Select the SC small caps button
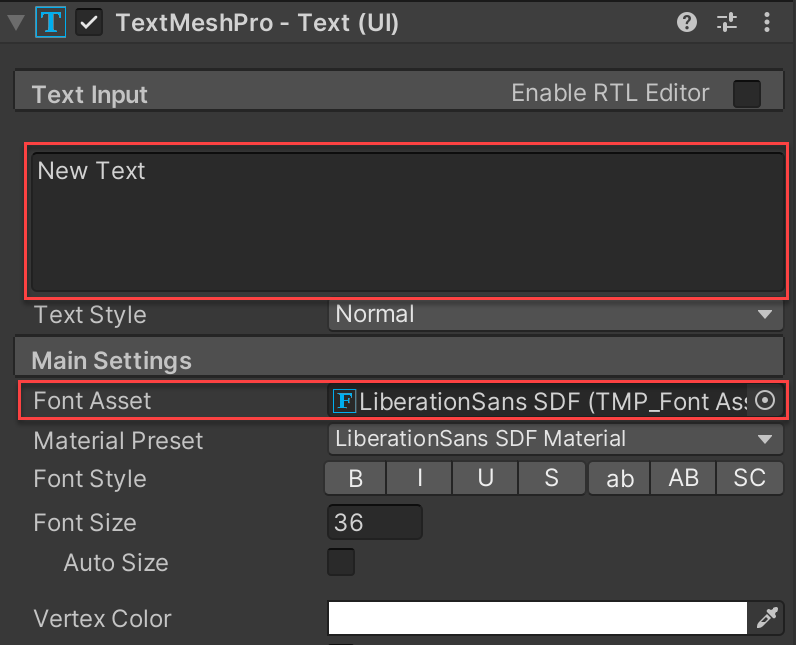796x645 pixels. [x=749, y=479]
